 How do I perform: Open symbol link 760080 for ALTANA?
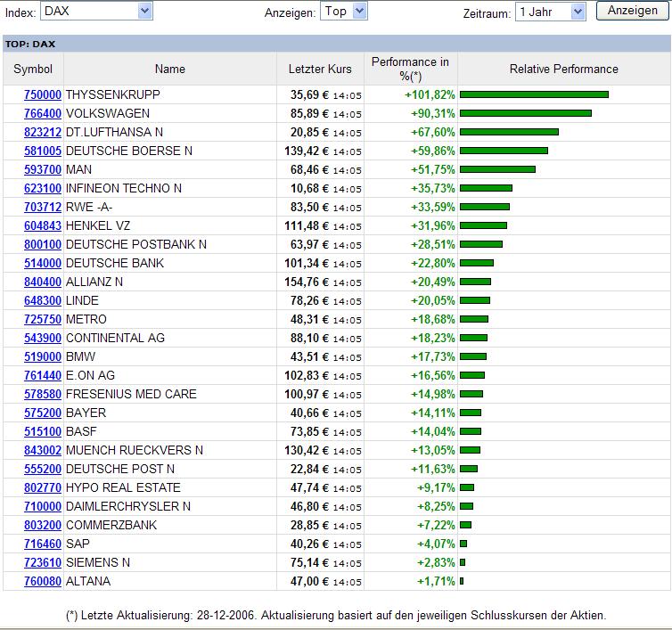pos(43,581)
